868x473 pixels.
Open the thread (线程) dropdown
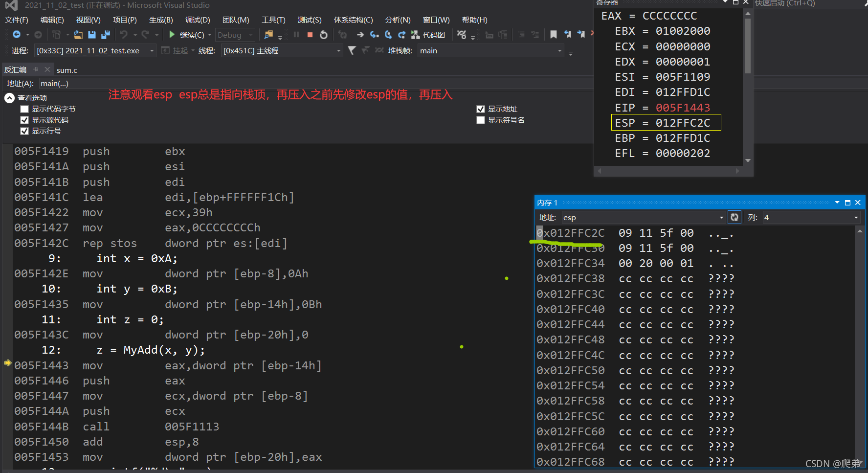pyautogui.click(x=282, y=50)
